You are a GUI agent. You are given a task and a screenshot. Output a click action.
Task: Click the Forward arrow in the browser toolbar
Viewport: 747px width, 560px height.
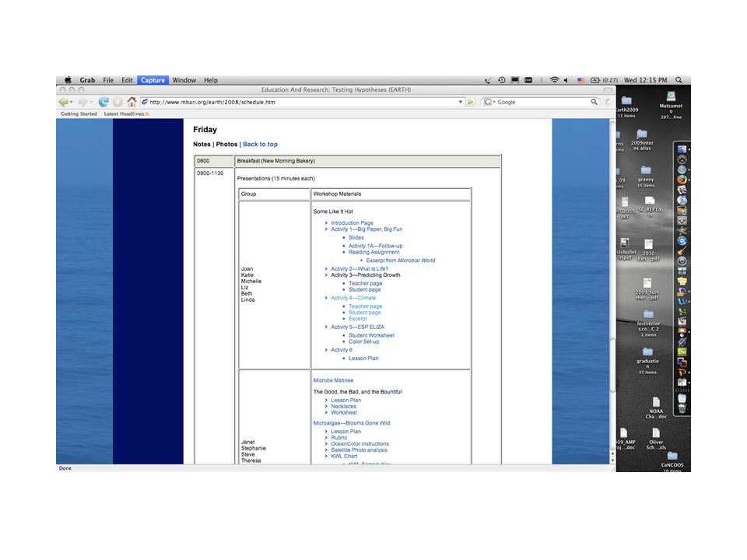click(x=83, y=102)
